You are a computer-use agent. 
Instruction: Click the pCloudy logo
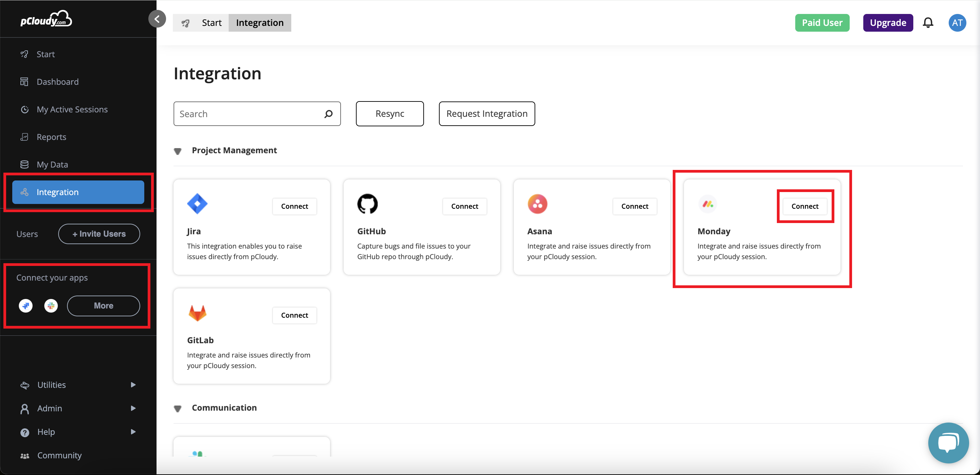(x=46, y=19)
